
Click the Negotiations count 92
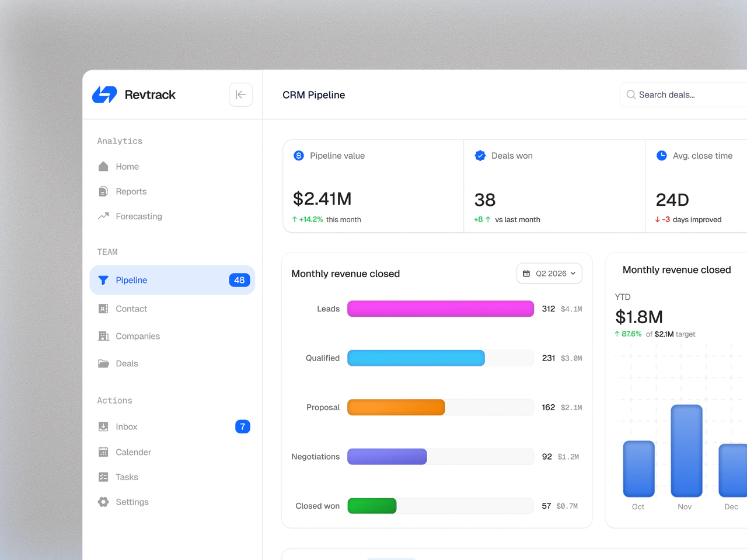(x=547, y=457)
